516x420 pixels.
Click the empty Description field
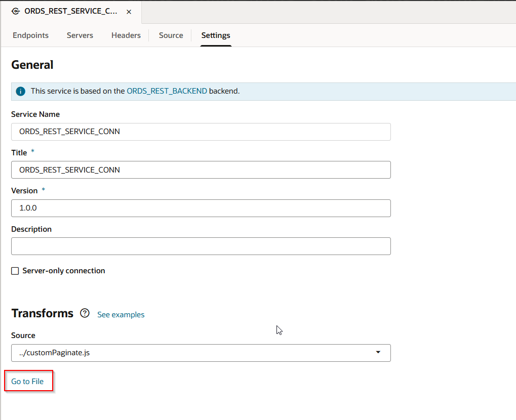[x=201, y=246]
